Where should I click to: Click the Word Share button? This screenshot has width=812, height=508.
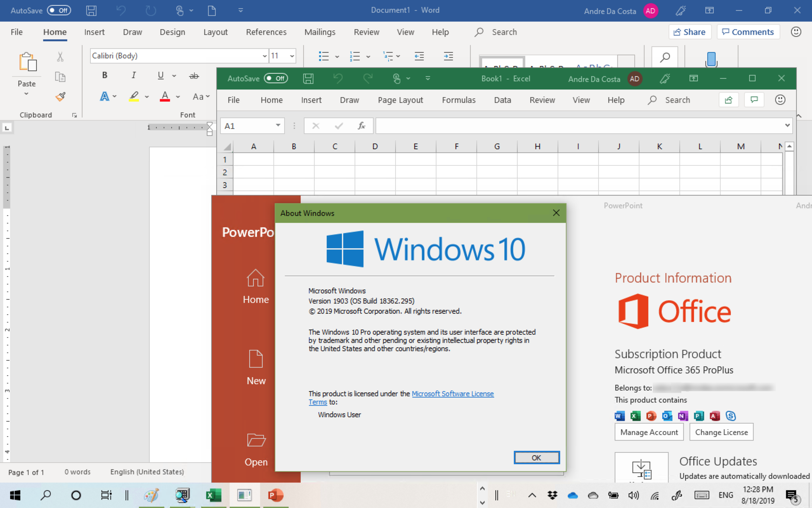(690, 32)
